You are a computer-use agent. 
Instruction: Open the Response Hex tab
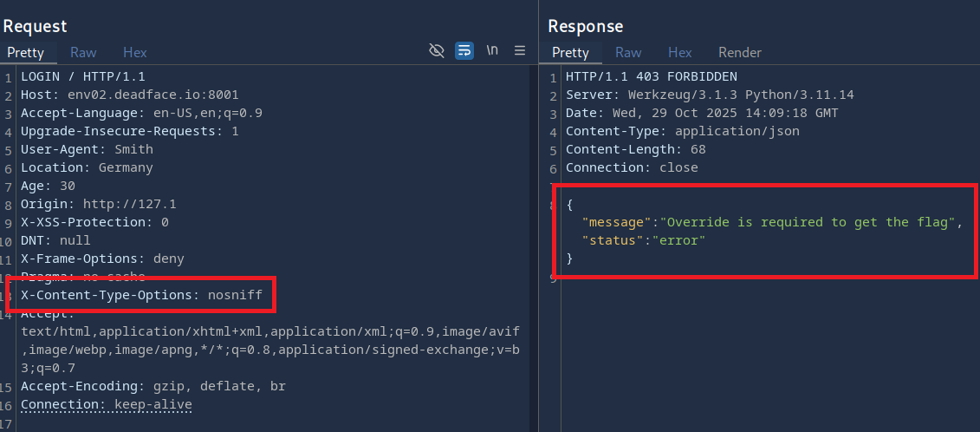pos(679,52)
